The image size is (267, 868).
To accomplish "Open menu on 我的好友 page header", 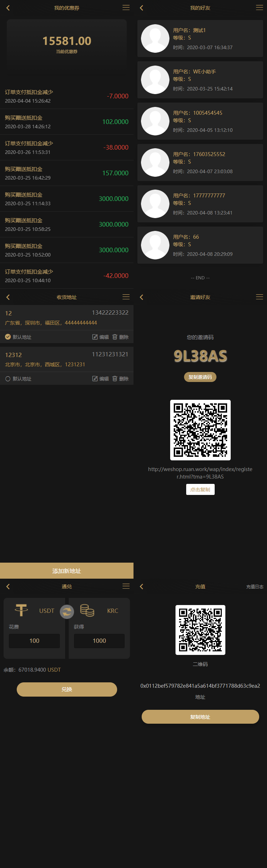I will click(x=260, y=7).
